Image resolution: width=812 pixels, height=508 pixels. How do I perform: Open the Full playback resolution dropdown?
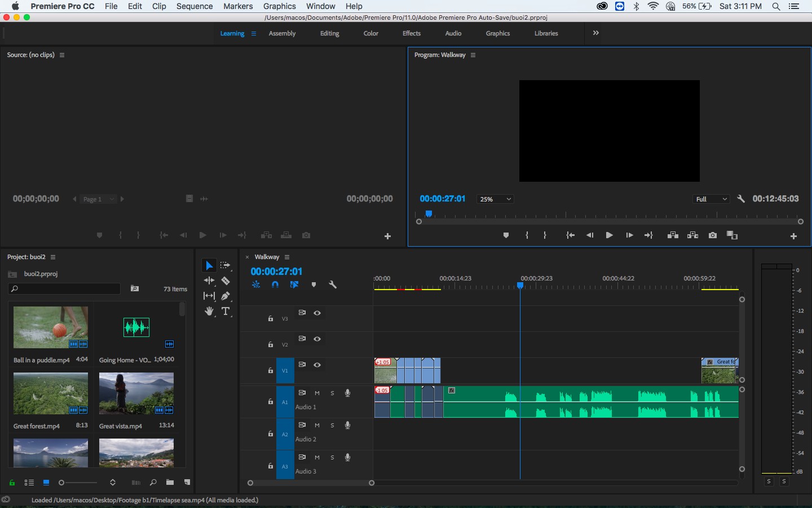click(711, 199)
